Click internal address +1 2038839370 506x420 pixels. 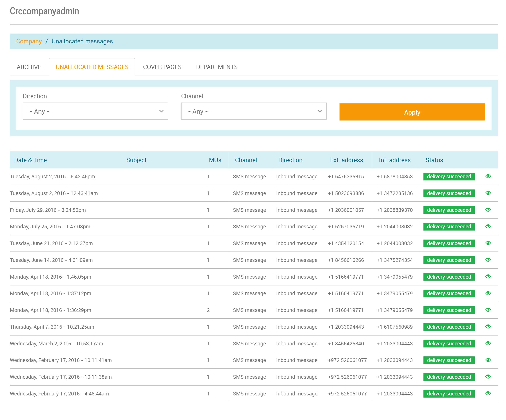pos(395,210)
